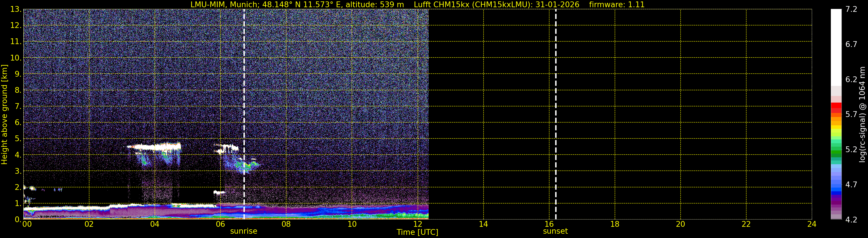The width and height of the screenshot is (868, 238).
Task: Click the 'log(rc-signal) @ 1064 nm' colorbar label
Action: [862, 115]
